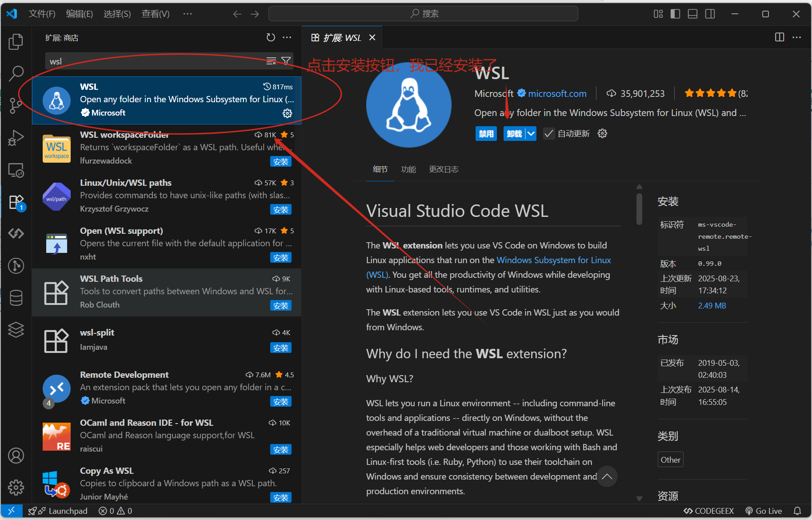Open the extension search filter
This screenshot has height=520, width=812.
coord(286,61)
